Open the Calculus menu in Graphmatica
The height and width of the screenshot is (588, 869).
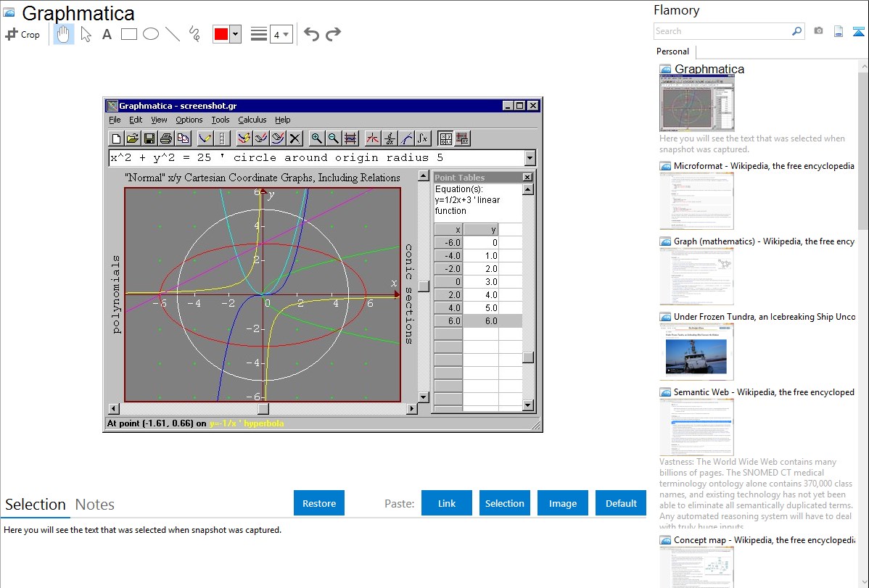tap(252, 120)
